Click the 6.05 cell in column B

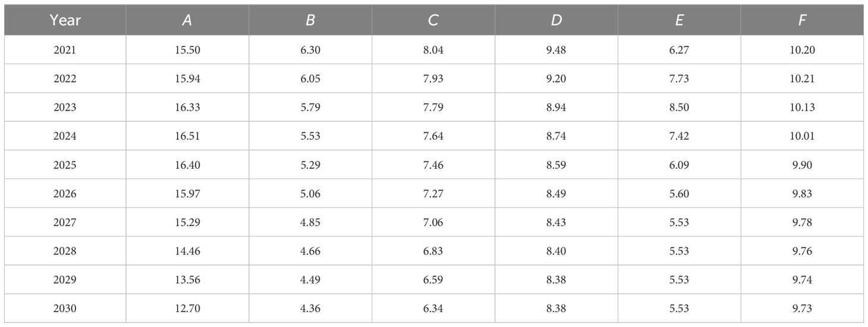click(310, 78)
